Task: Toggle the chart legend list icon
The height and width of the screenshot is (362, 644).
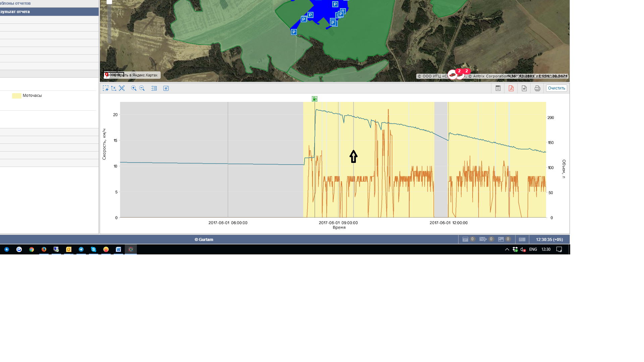Action: [x=154, y=88]
